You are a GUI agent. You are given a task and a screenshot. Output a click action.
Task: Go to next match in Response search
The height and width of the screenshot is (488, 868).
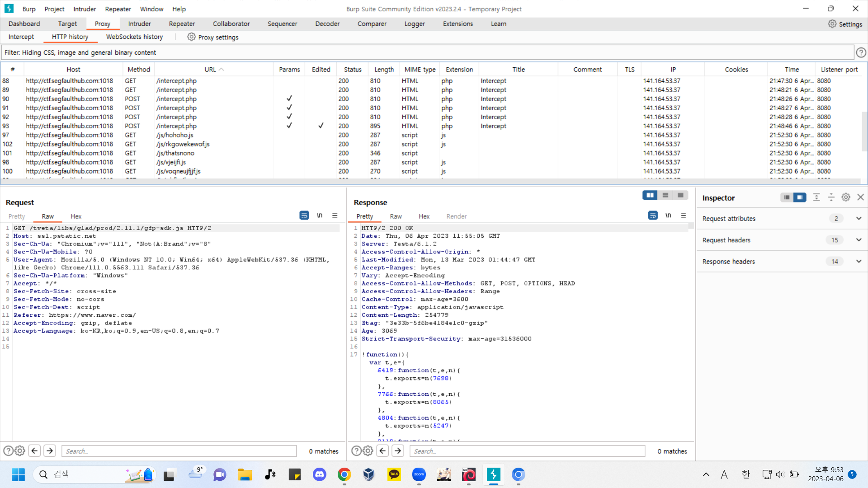398,451
